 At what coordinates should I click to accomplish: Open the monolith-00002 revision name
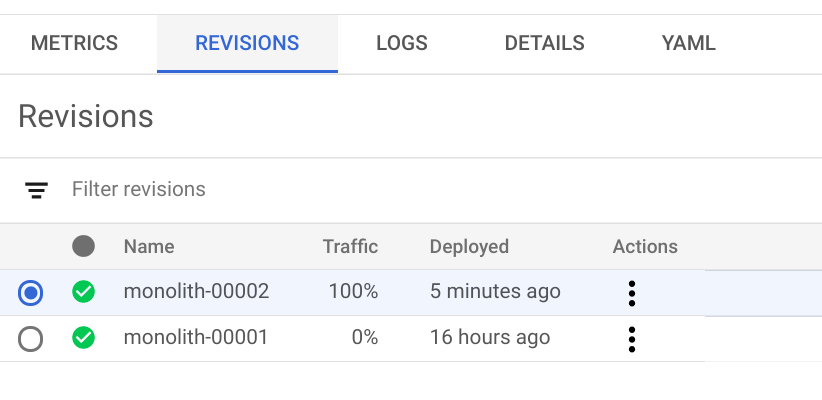pos(196,292)
